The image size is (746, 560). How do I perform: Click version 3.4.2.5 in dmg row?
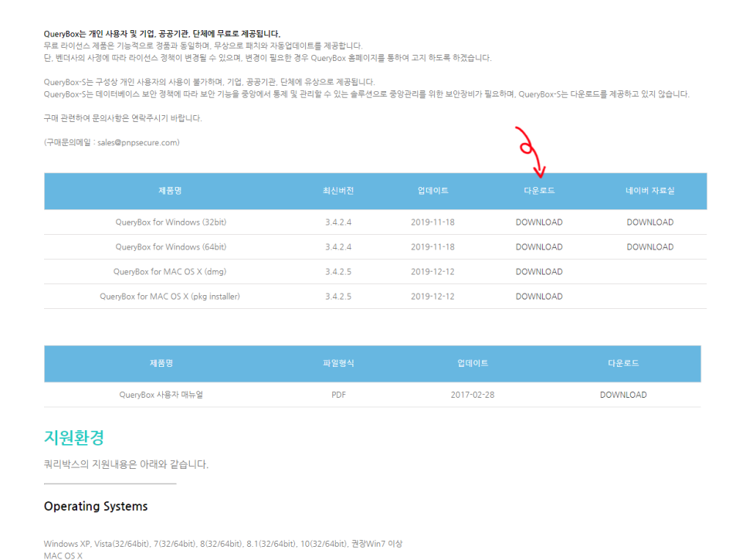pyautogui.click(x=338, y=272)
